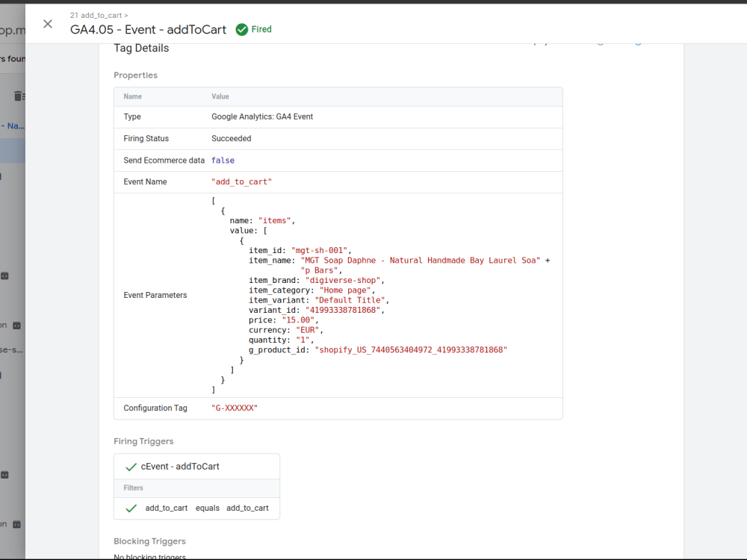Click the item_id "mgt-sh-001" value
Screen dimensions: 747x560
click(x=319, y=250)
